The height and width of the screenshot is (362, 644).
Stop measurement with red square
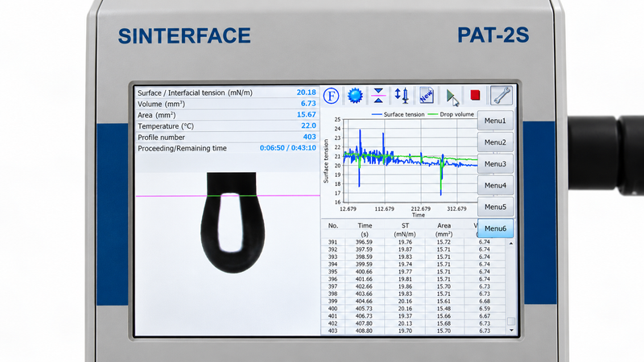[475, 95]
